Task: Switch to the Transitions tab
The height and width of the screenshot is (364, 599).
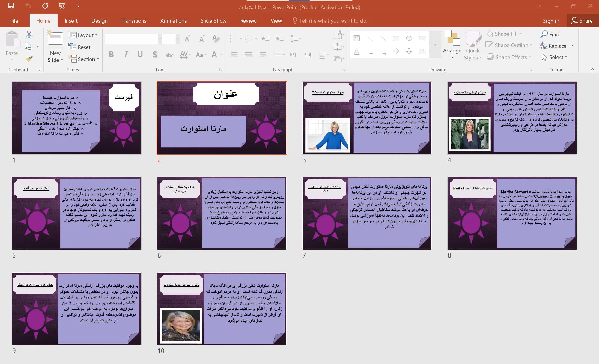Action: pyautogui.click(x=134, y=21)
